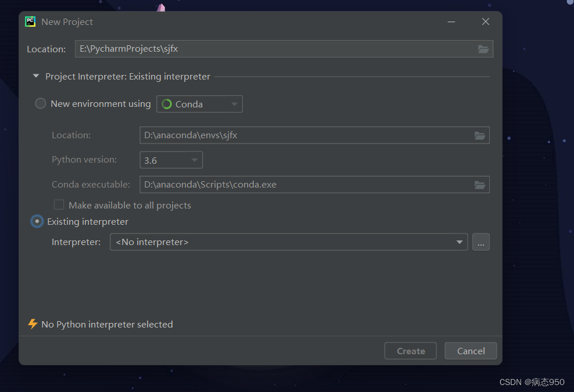Browse folder for project Location field
The width and height of the screenshot is (574, 392).
point(483,49)
